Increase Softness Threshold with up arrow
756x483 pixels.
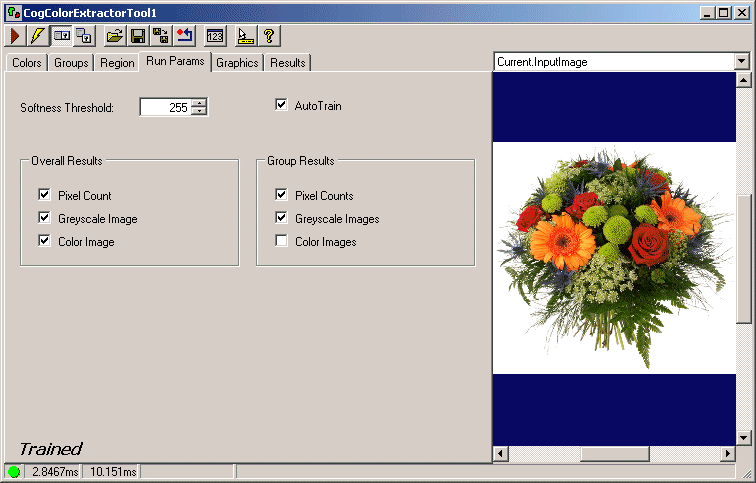click(x=200, y=103)
